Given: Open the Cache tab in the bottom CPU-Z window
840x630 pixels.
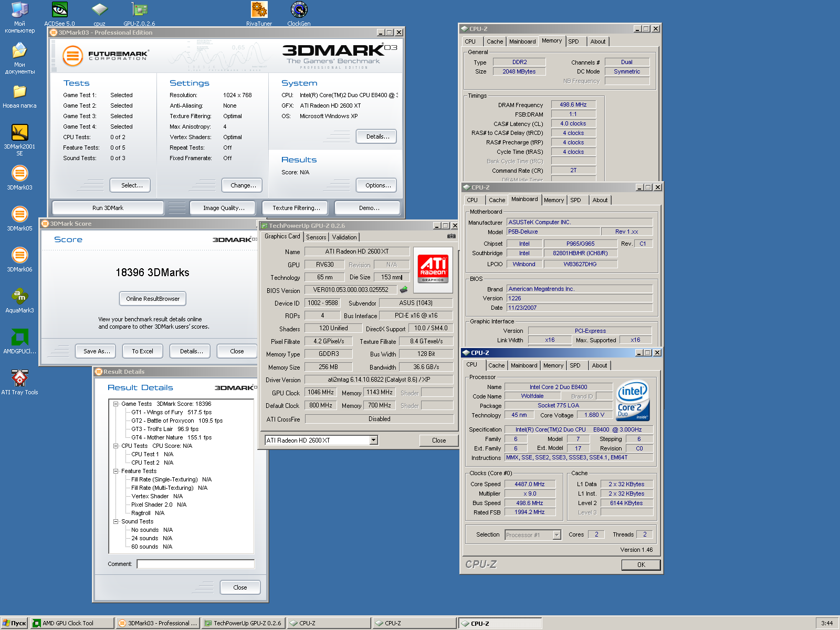Looking at the screenshot, I should pos(496,365).
